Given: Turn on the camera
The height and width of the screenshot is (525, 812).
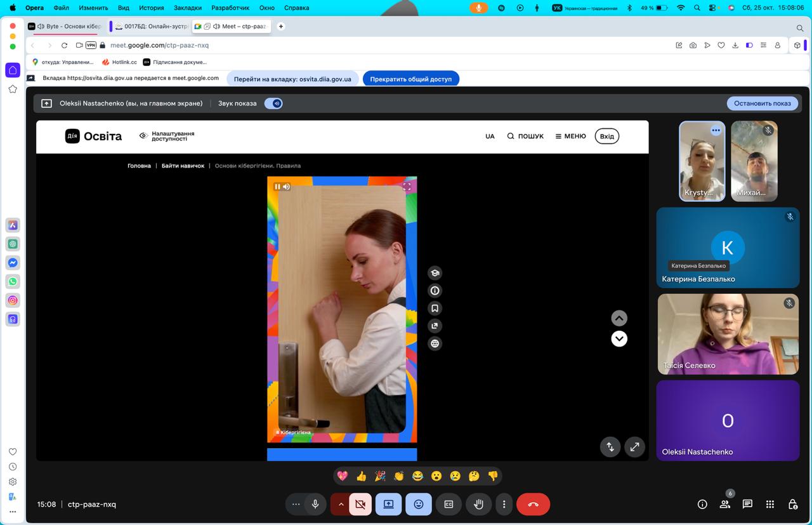Looking at the screenshot, I should [x=360, y=504].
